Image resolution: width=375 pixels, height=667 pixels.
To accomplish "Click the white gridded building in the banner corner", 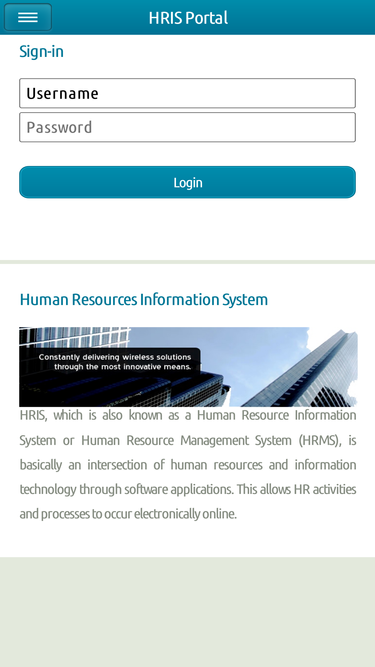I will coord(74,337).
